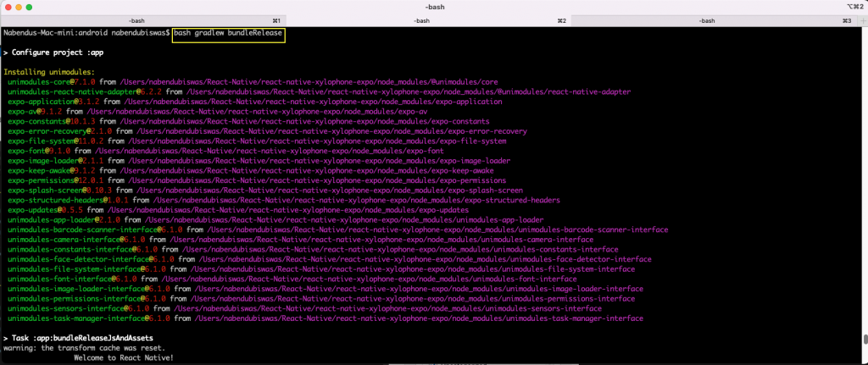Click the 'unimodules-permissions-interface@6.1.0' package name
This screenshot has height=365, width=868.
tap(87, 299)
